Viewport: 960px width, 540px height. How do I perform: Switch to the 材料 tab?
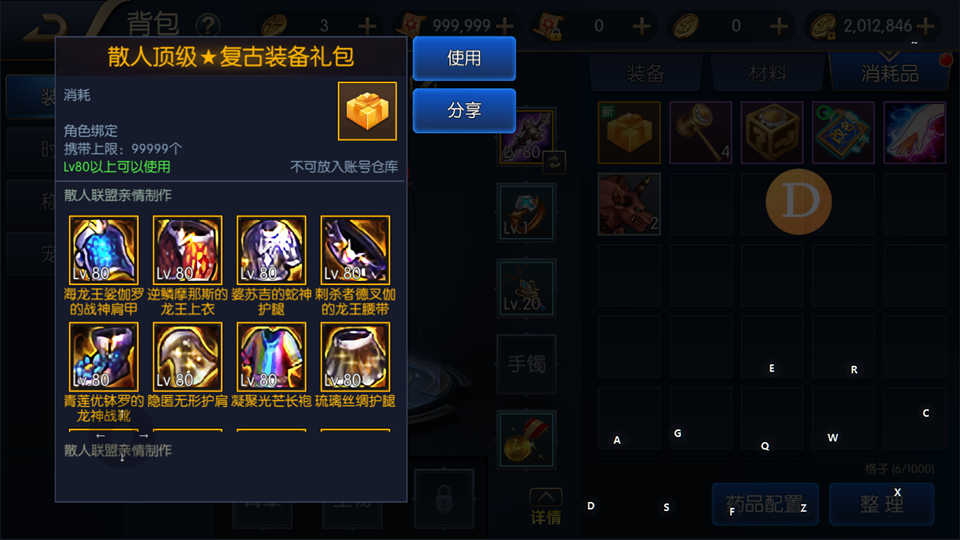[767, 73]
